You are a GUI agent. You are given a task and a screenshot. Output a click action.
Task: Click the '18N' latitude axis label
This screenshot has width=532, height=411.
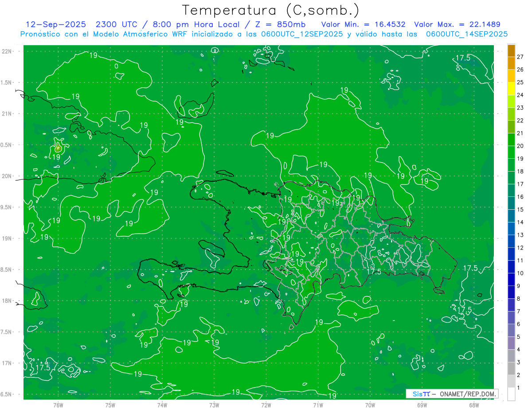7,301
